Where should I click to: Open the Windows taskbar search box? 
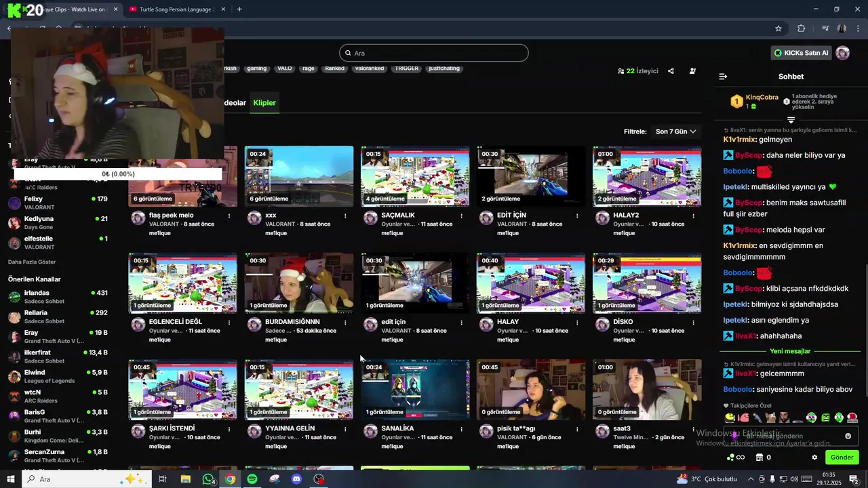88,479
